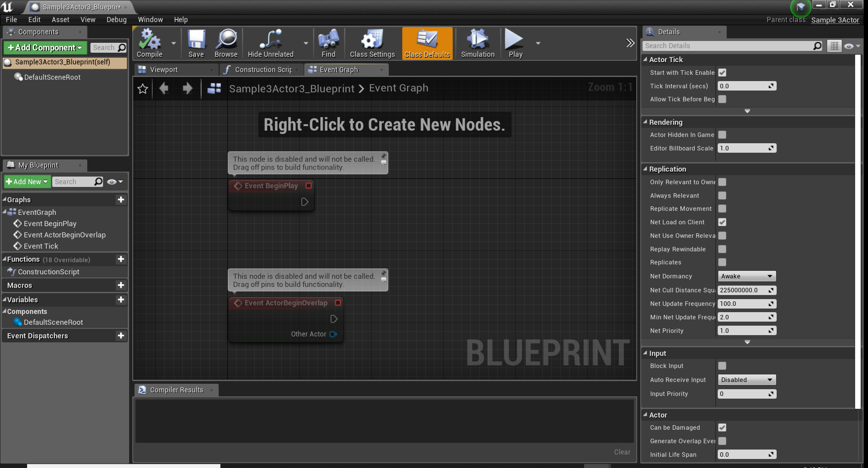Click breadcrumb blueprint graph icon
The width and height of the screenshot is (868, 468).
coord(214,88)
